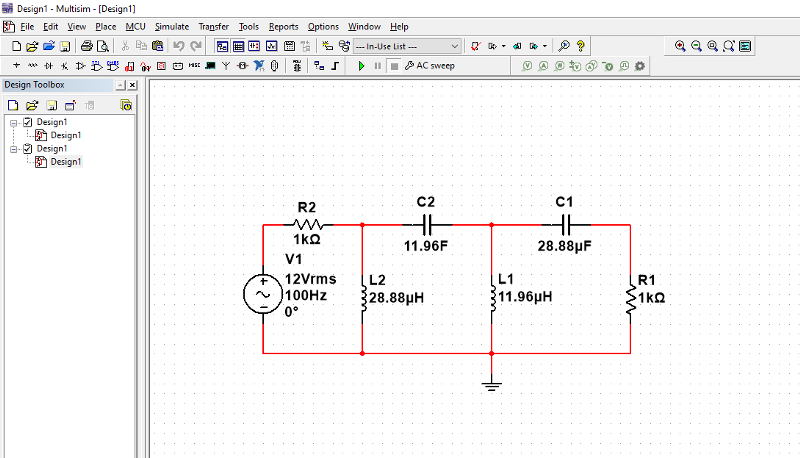800x458 pixels.
Task: Open the Simulate menu
Action: point(171,26)
